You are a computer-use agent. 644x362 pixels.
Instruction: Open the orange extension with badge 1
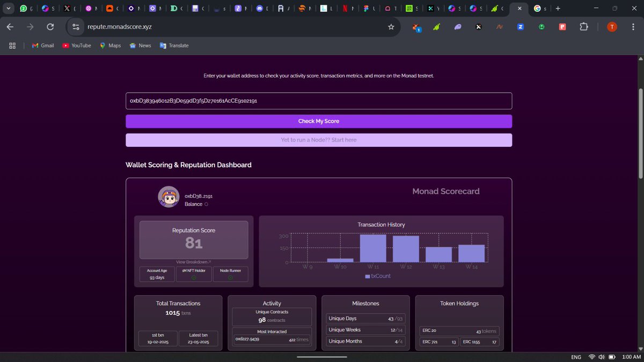(416, 27)
